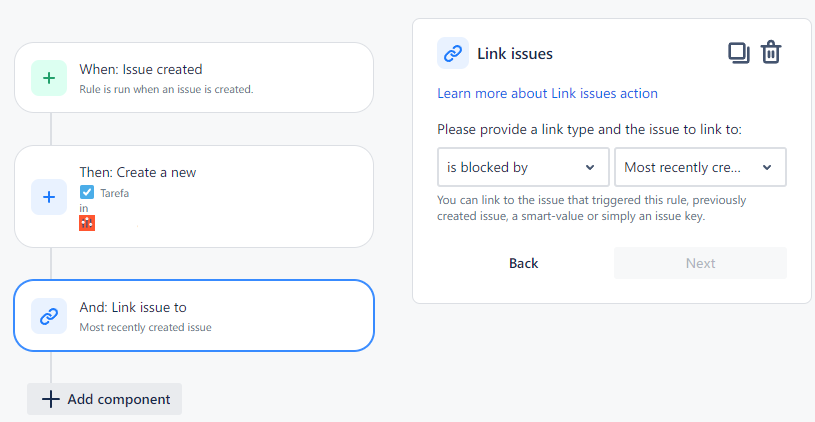Expand issue selector using its chevron arrow

point(767,167)
